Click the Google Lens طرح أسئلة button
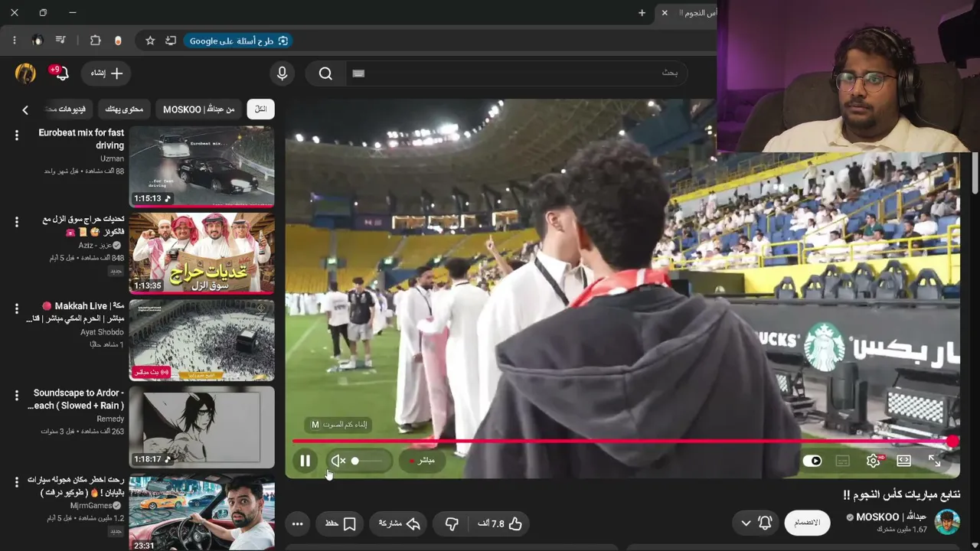The height and width of the screenshot is (551, 980). 237,41
